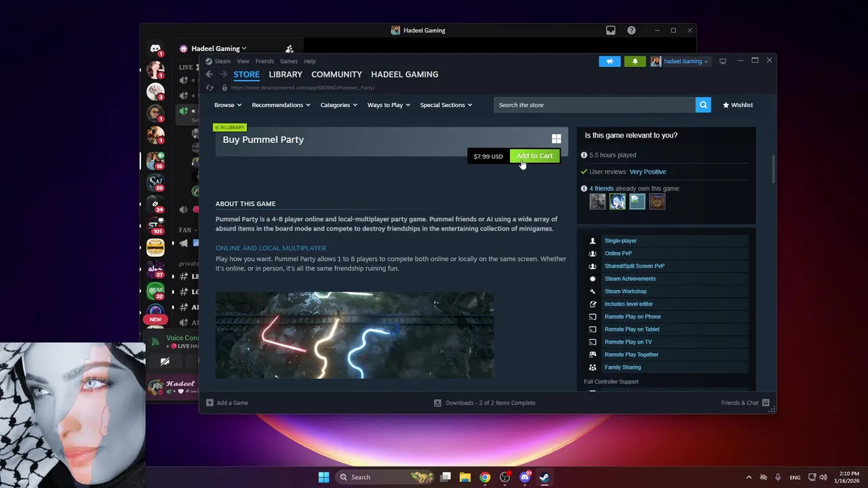Click the first friend avatar thumbnail

[597, 201]
